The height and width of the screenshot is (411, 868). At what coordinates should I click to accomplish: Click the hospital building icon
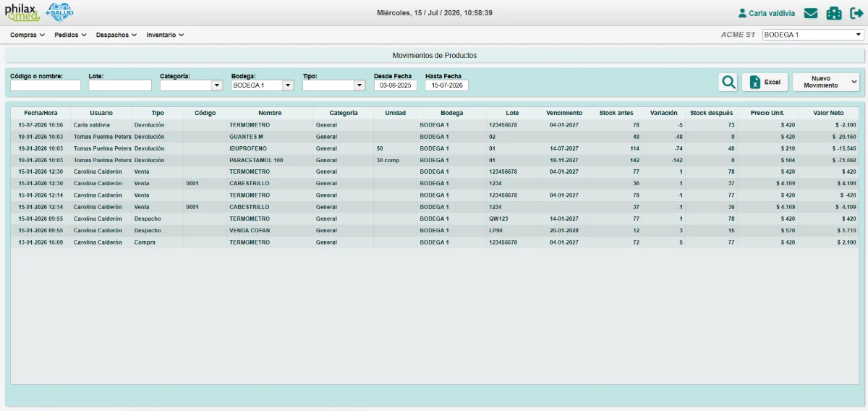tap(834, 13)
